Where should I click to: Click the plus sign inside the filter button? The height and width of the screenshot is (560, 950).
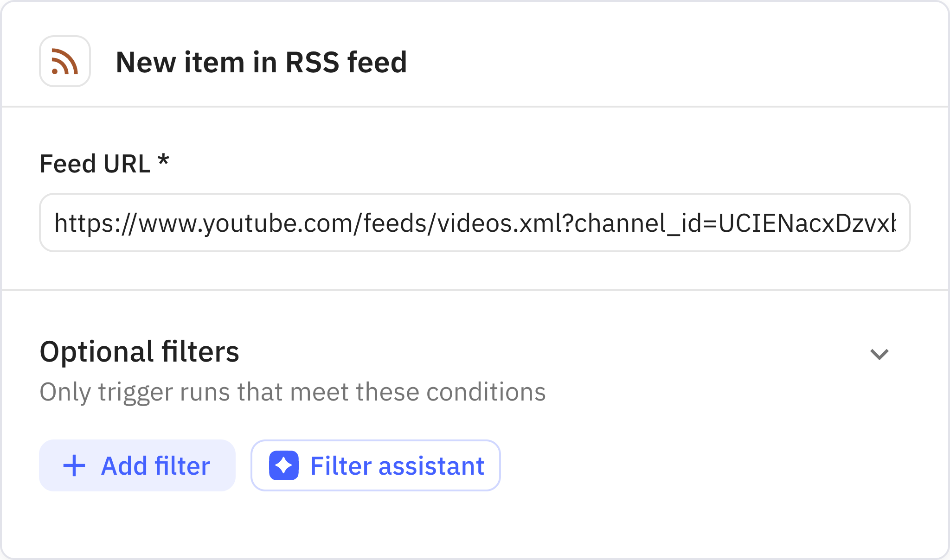74,465
